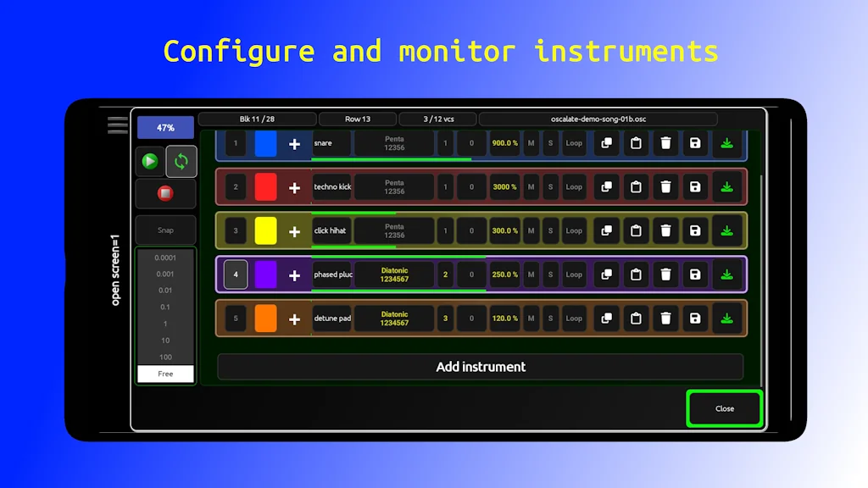Download the detune pad instrument
868x488 pixels.
coord(726,318)
